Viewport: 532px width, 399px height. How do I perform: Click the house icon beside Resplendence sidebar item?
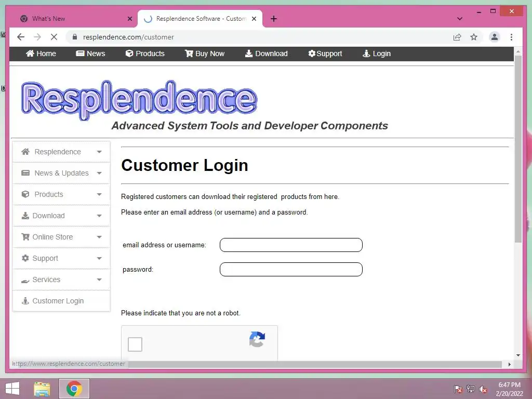(25, 152)
